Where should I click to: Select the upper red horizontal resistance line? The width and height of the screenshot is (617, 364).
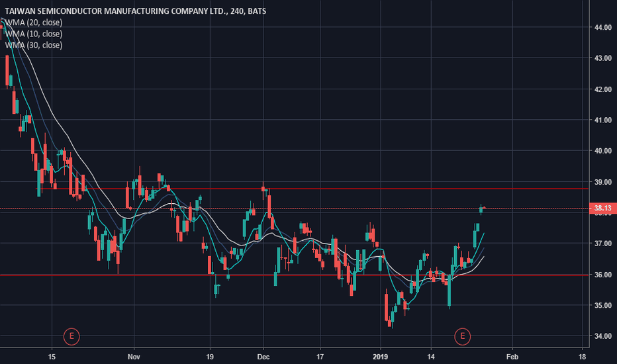[x=313, y=189]
